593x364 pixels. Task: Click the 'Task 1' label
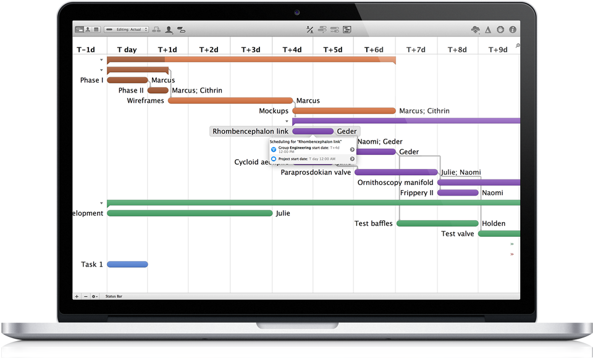coord(92,264)
